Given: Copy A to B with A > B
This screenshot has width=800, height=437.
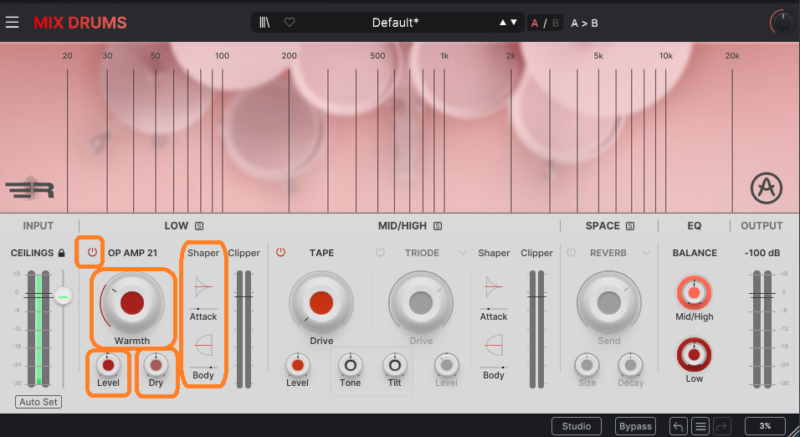Looking at the screenshot, I should [585, 22].
